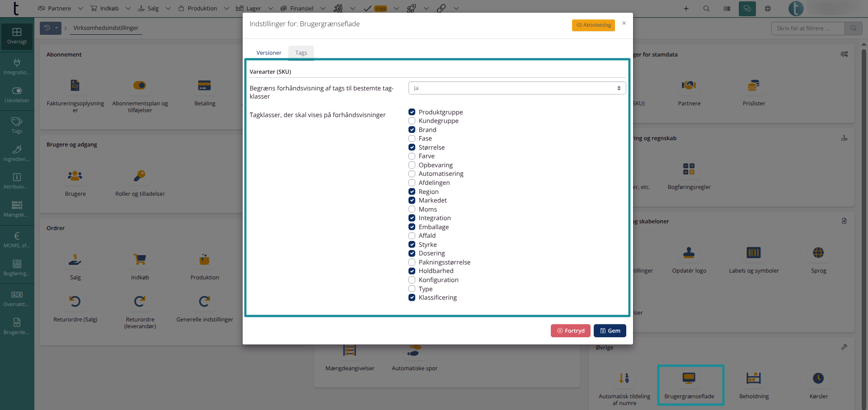Open the Brugergrænseflade settings icon
Screen dimensions: 868x410
pyautogui.click(x=689, y=378)
